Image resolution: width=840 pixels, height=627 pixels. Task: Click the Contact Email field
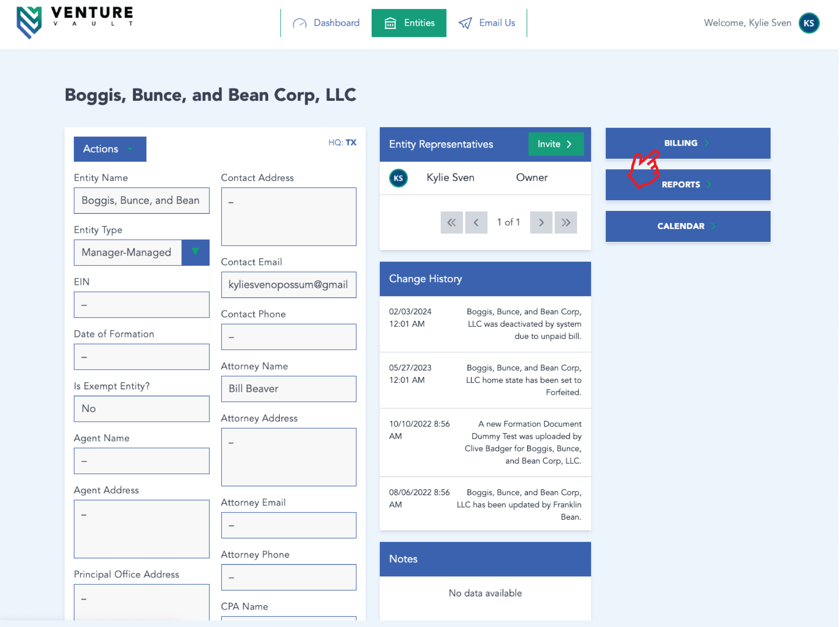pos(288,285)
